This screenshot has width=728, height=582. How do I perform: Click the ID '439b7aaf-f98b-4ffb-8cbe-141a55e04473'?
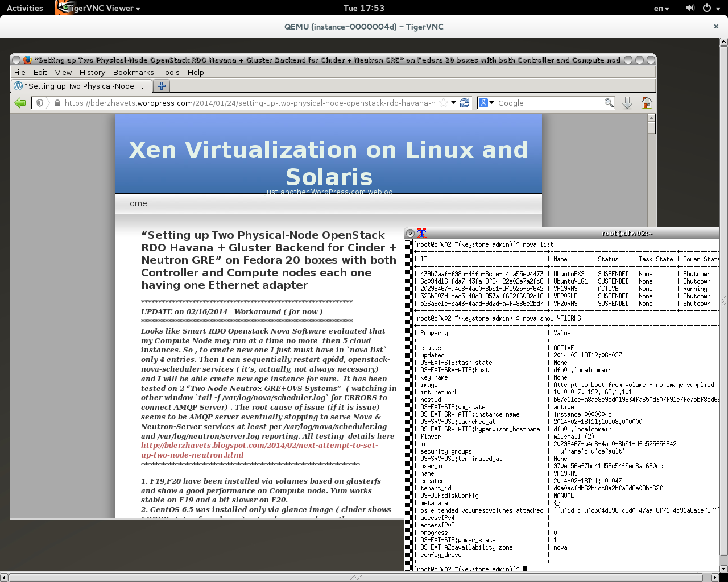click(x=482, y=274)
